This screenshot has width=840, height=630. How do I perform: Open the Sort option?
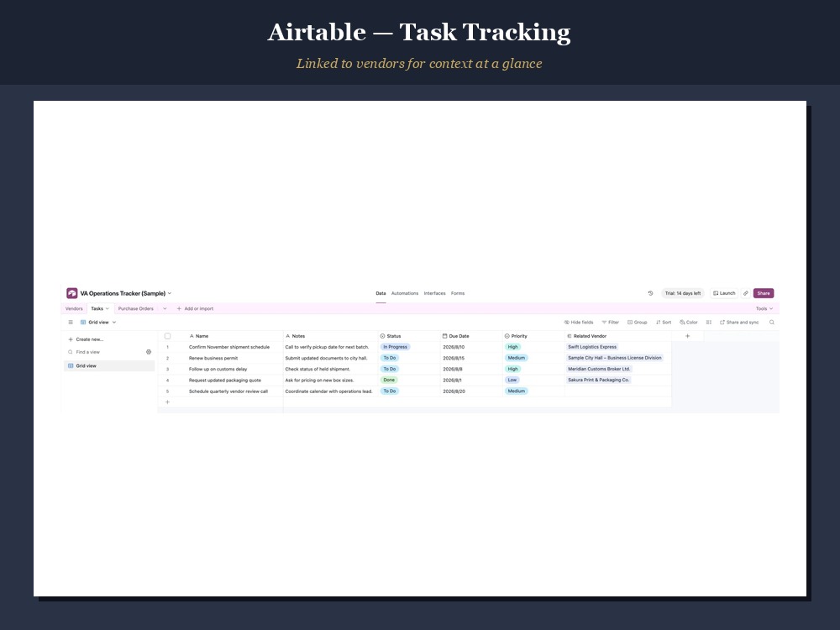pyautogui.click(x=664, y=323)
